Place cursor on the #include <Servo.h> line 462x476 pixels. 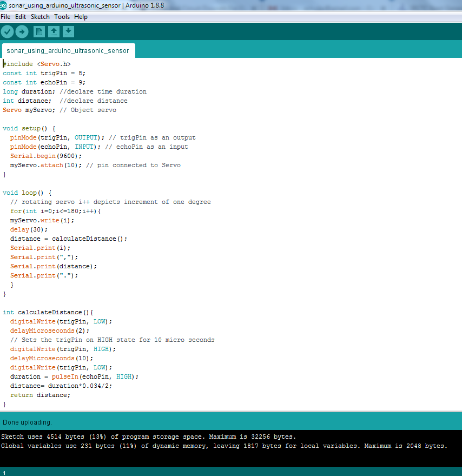click(x=37, y=64)
